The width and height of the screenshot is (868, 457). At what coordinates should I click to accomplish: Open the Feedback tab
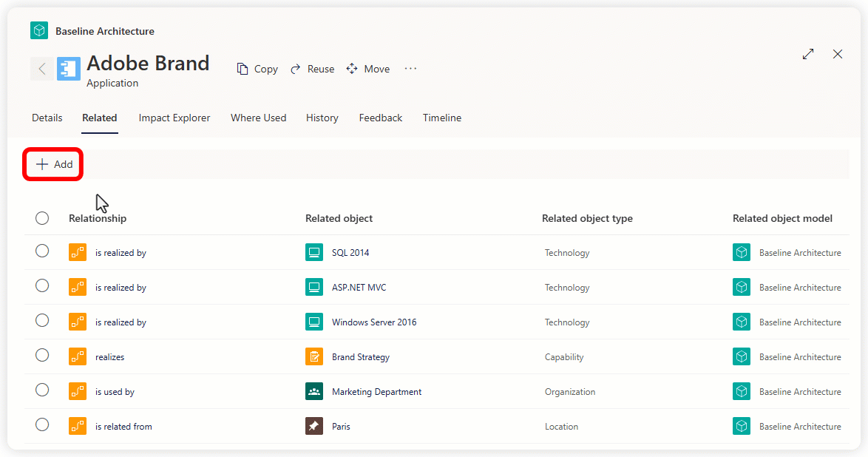click(x=381, y=118)
